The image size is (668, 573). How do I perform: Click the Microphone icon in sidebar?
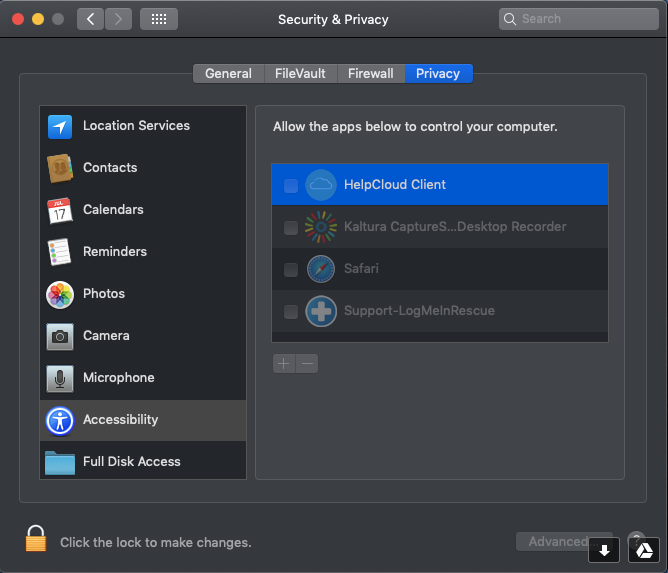60,378
